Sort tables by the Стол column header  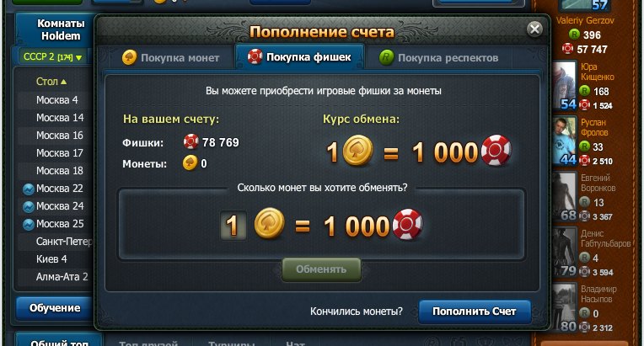[x=51, y=82]
